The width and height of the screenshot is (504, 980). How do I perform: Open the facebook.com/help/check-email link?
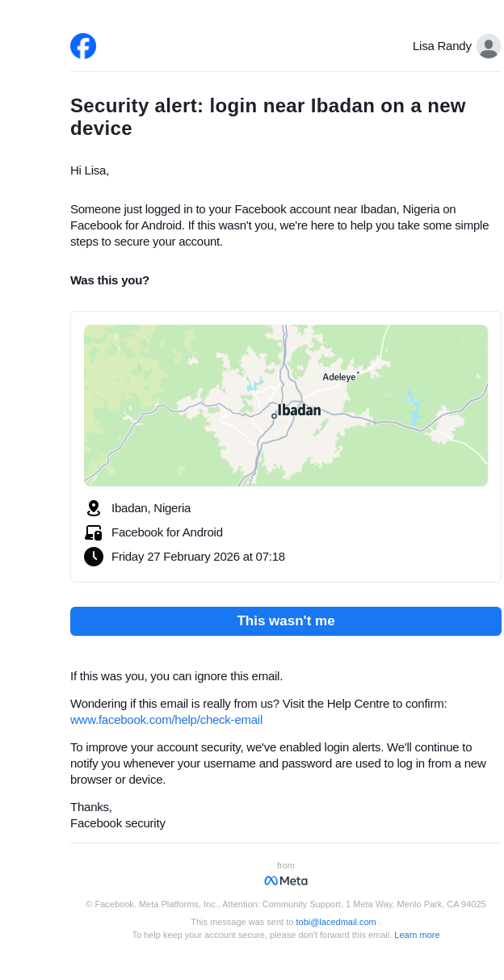tap(166, 720)
